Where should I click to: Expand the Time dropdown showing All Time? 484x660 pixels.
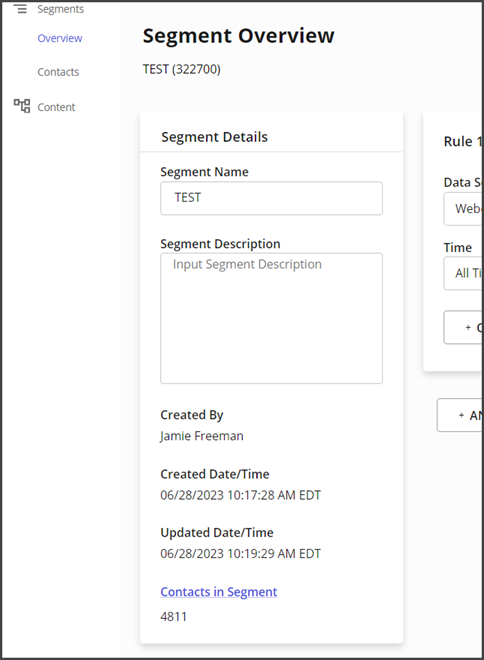point(463,274)
